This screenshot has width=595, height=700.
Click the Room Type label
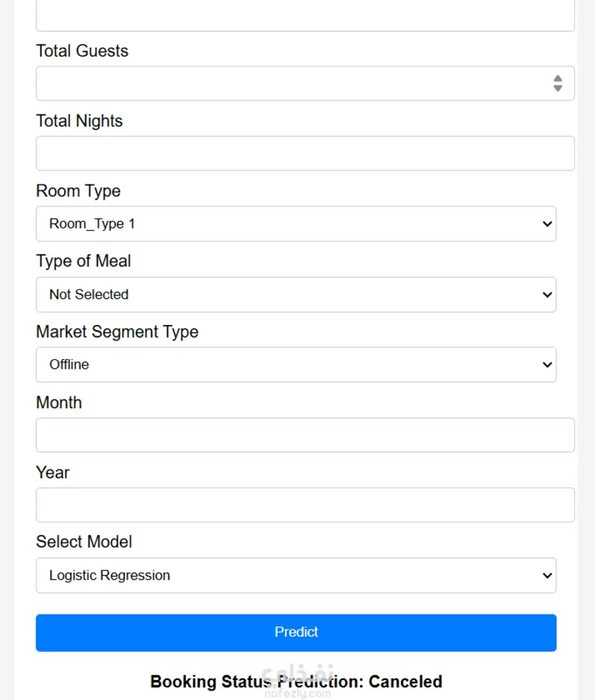[x=78, y=191]
